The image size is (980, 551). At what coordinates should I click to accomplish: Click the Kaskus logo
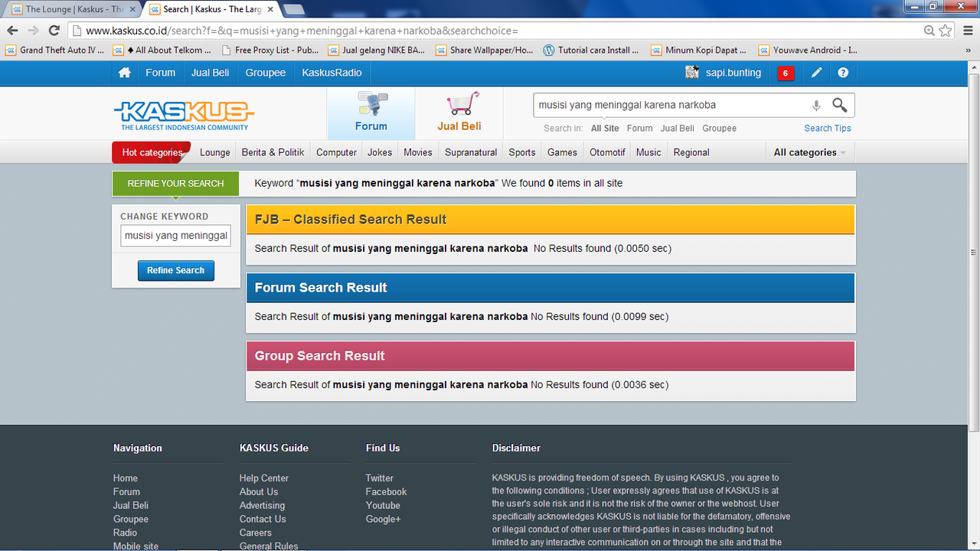(184, 115)
